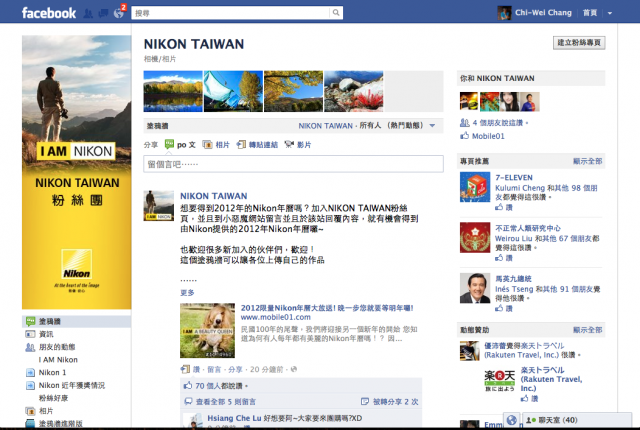640x430 pixels.
Task: Open the dog 'Beauty Queen' link thumbnail
Action: click(x=207, y=330)
